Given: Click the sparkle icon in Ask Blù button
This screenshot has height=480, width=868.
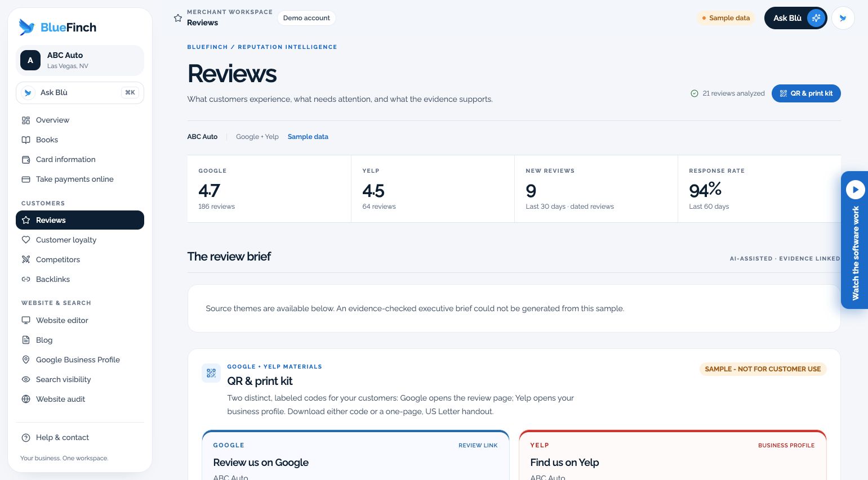Looking at the screenshot, I should 816,18.
